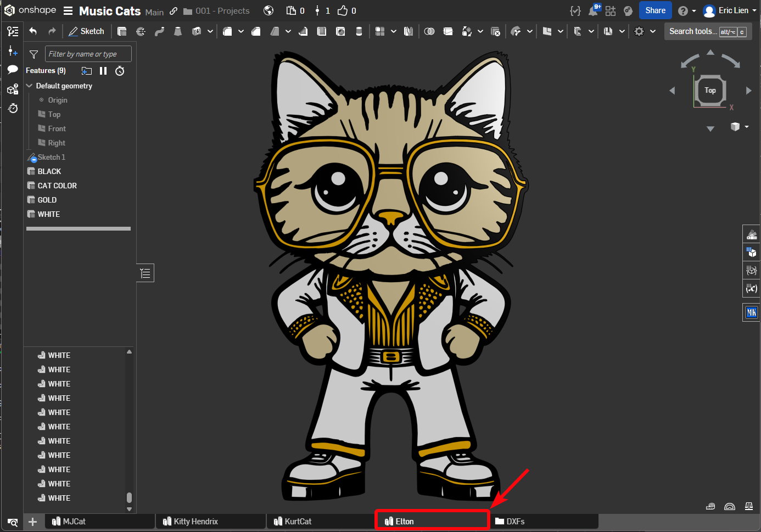Image resolution: width=761 pixels, height=532 pixels.
Task: Select the External thread tool
Action: [x=359, y=31]
